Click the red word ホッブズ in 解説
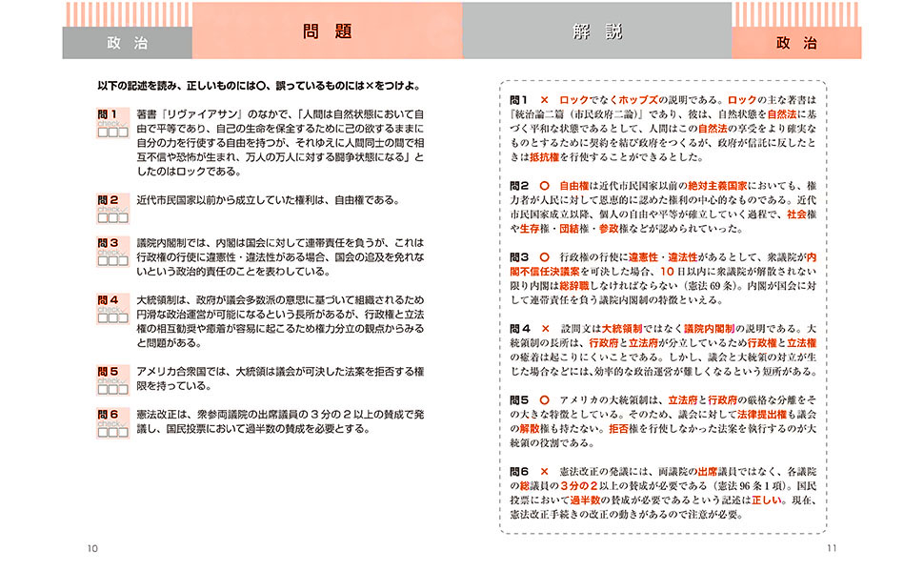This screenshot has height=572, width=924. click(x=638, y=100)
